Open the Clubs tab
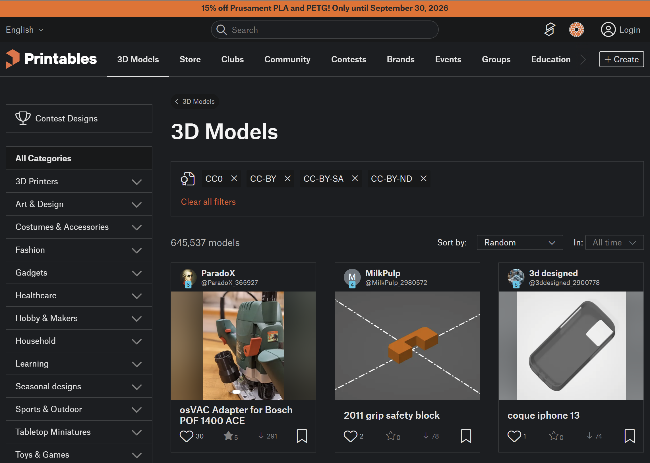 [x=233, y=59]
